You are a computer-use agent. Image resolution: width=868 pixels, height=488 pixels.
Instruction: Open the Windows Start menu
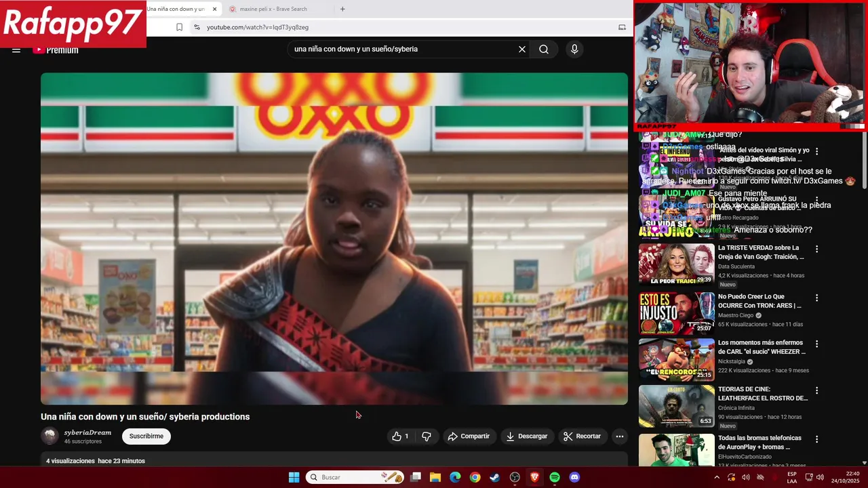point(294,477)
